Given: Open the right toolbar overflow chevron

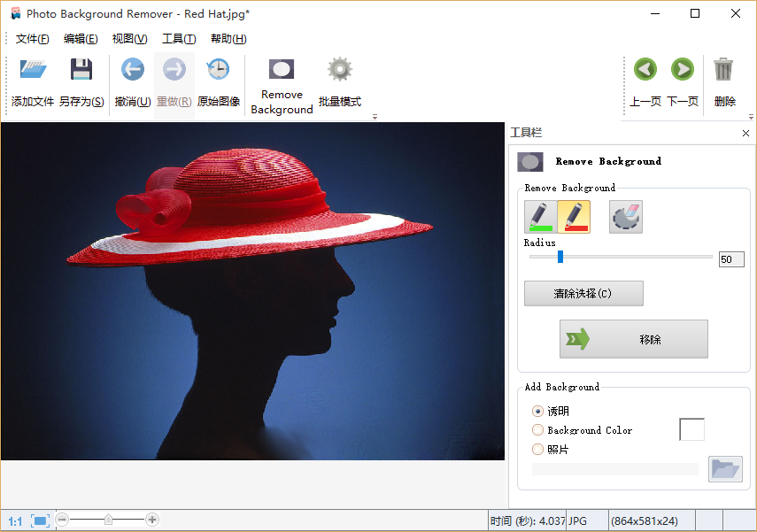Looking at the screenshot, I should [751, 115].
